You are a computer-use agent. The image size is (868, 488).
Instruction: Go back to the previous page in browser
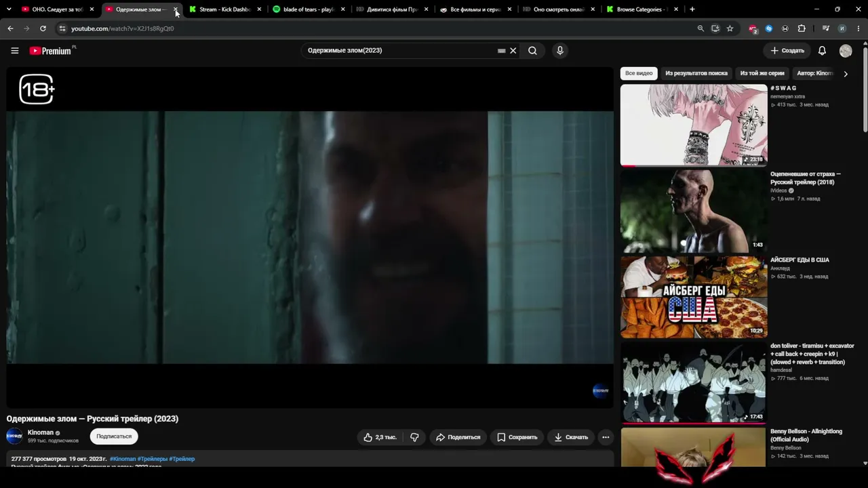[10, 28]
